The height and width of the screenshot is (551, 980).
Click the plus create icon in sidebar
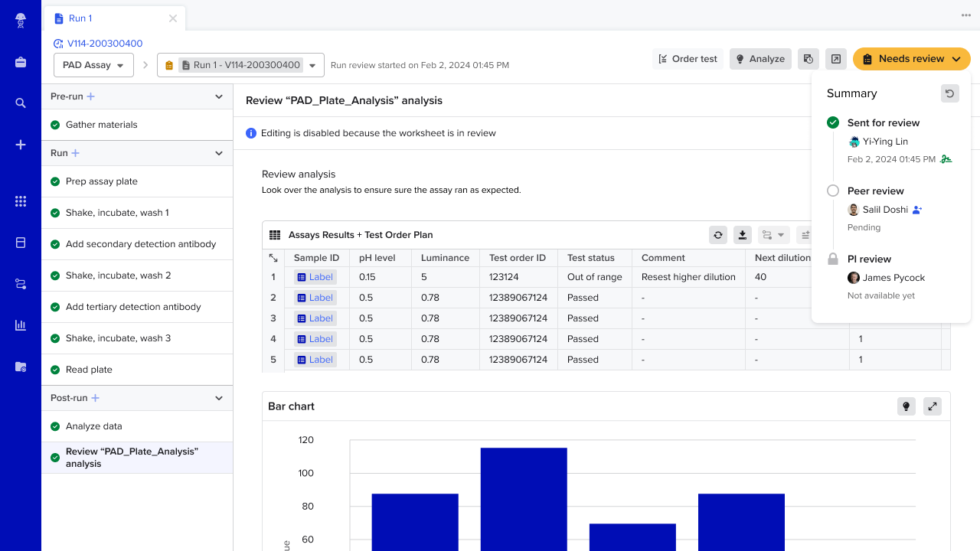(x=21, y=145)
